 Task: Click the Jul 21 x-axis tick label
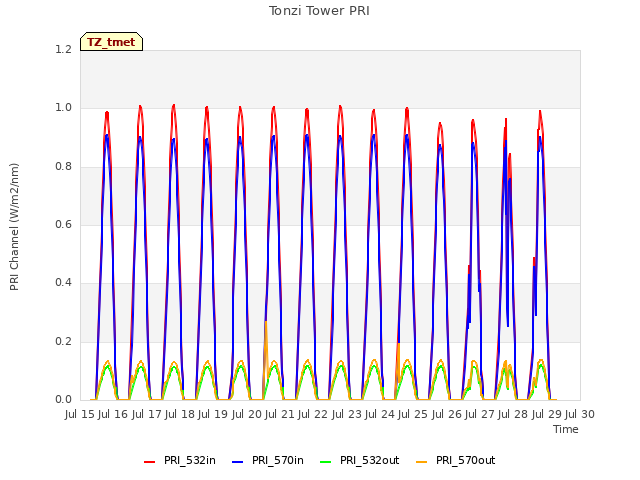click(x=280, y=414)
